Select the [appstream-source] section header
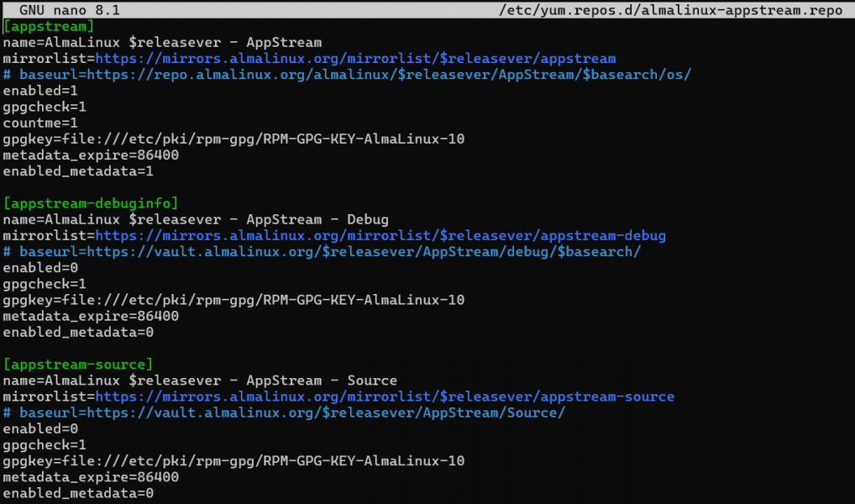This screenshot has height=504, width=855. coord(78,364)
